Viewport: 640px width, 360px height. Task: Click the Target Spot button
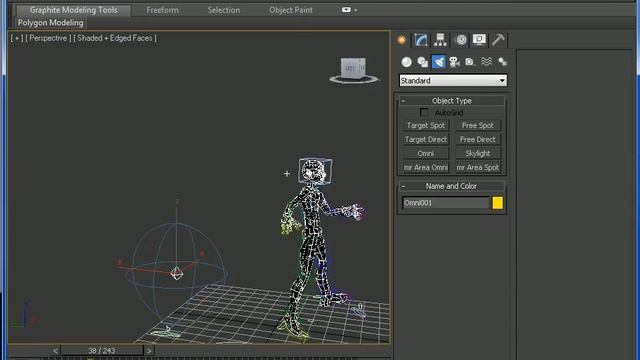tap(426, 126)
